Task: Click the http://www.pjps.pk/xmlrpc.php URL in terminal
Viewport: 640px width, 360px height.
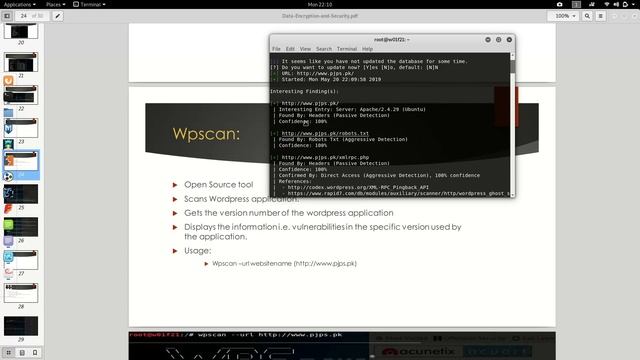Action: [325, 157]
